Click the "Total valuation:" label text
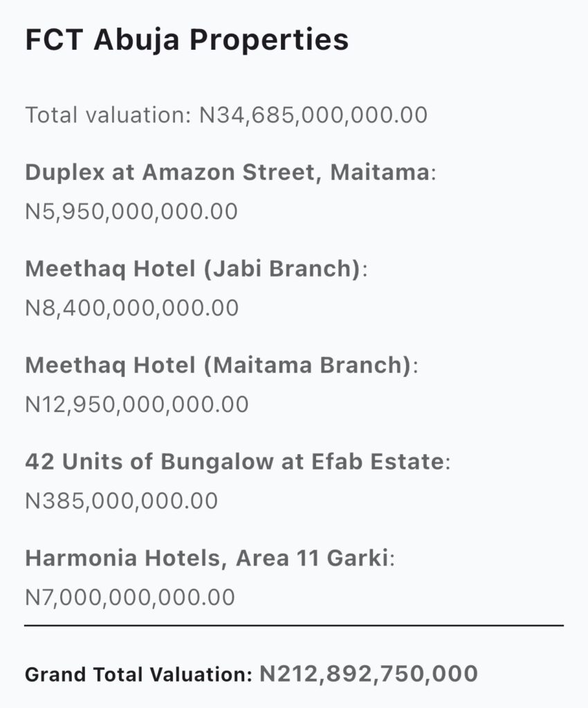This screenshot has height=708, width=588. [108, 115]
